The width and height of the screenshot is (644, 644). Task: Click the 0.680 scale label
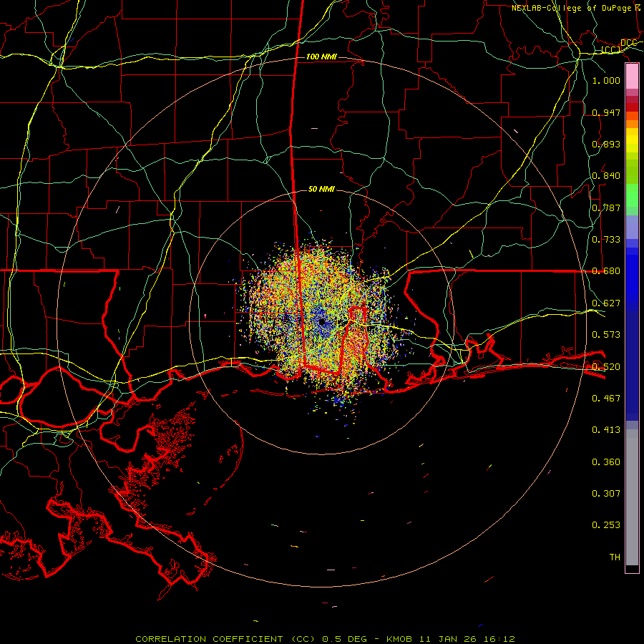pyautogui.click(x=606, y=271)
